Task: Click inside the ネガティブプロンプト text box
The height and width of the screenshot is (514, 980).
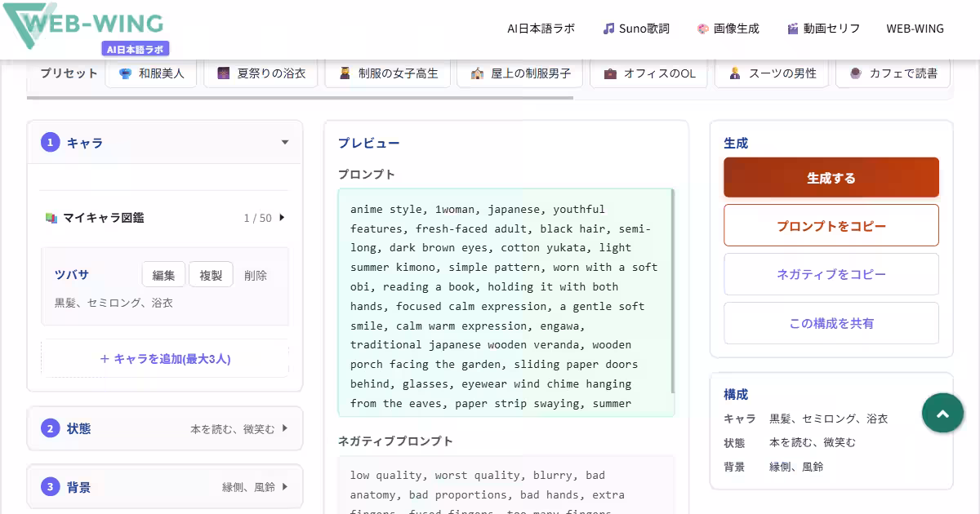Action: click(506, 485)
